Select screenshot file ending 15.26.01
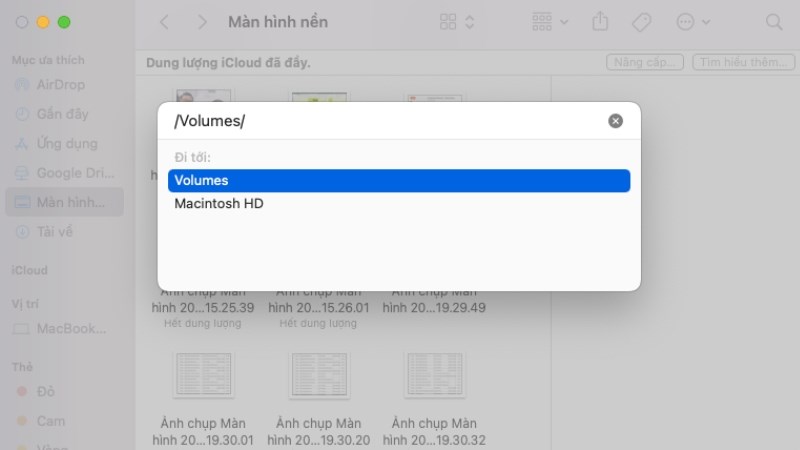 click(x=318, y=308)
